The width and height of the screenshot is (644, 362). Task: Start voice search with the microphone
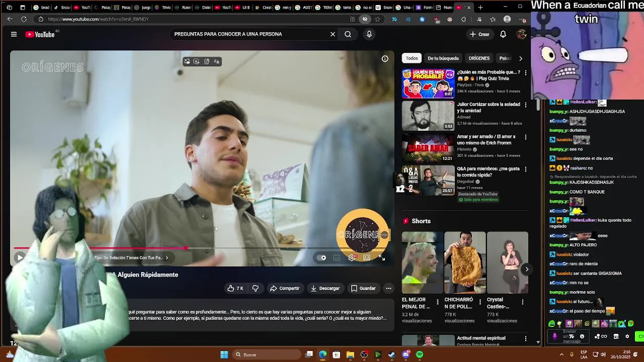pyautogui.click(x=369, y=34)
